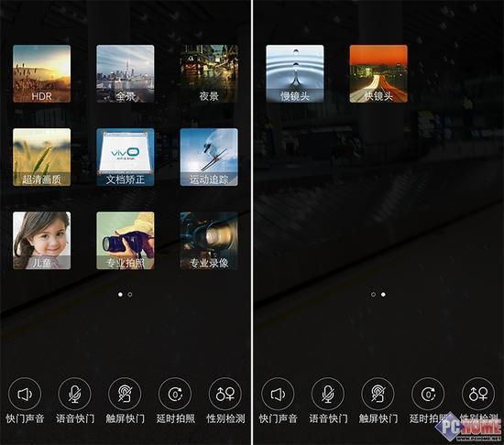Toggle 快门声音 shutter sound in left screen

pyautogui.click(x=25, y=395)
